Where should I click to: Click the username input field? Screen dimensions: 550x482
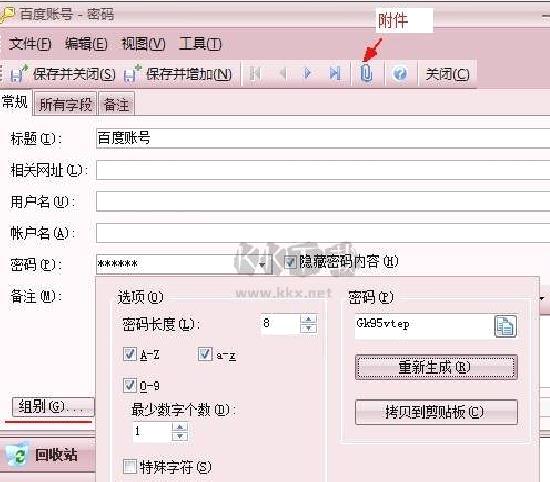click(x=323, y=201)
